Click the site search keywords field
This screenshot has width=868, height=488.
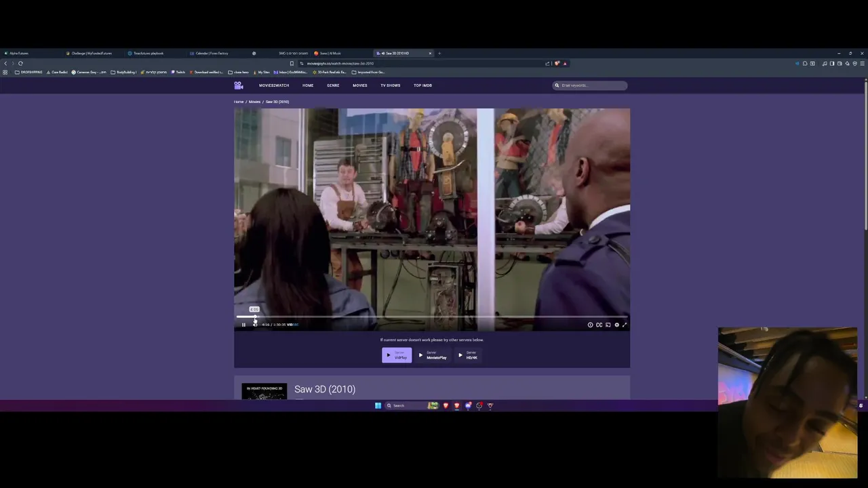point(590,85)
